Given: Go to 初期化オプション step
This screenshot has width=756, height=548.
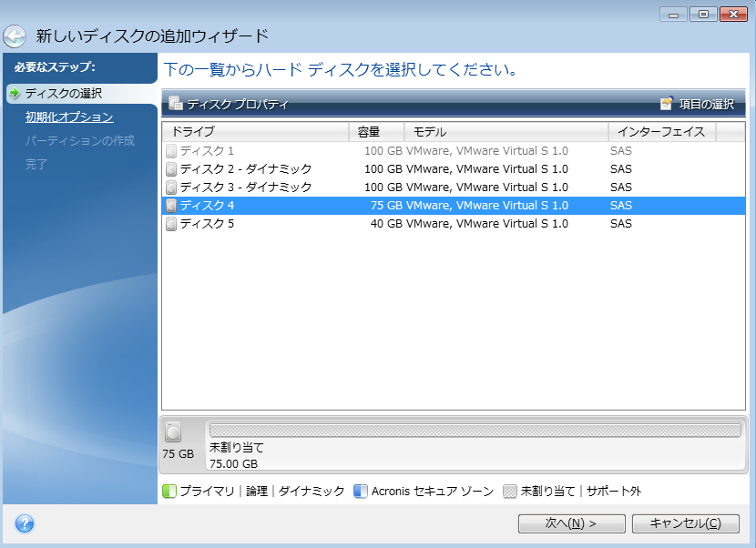Looking at the screenshot, I should [x=69, y=117].
